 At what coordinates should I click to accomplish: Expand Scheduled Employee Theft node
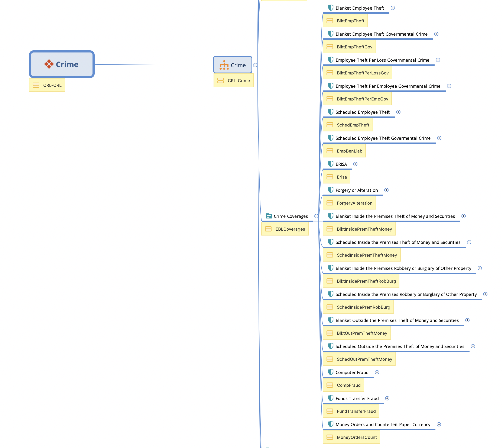(398, 112)
